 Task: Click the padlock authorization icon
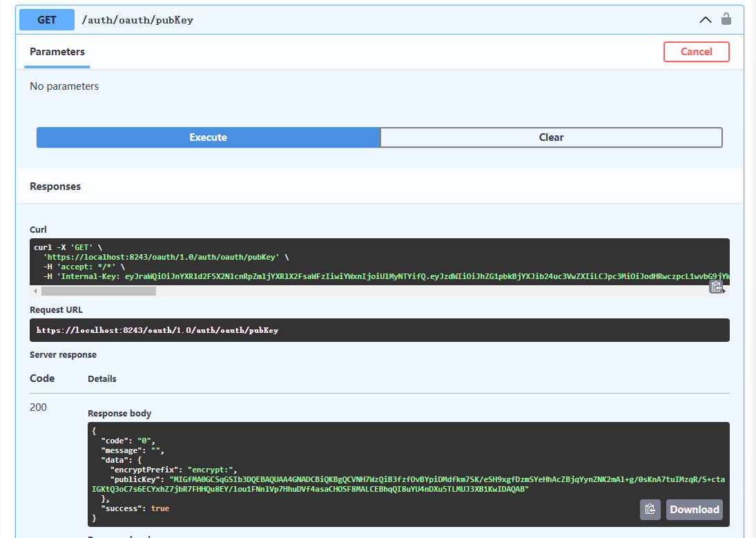coord(726,19)
